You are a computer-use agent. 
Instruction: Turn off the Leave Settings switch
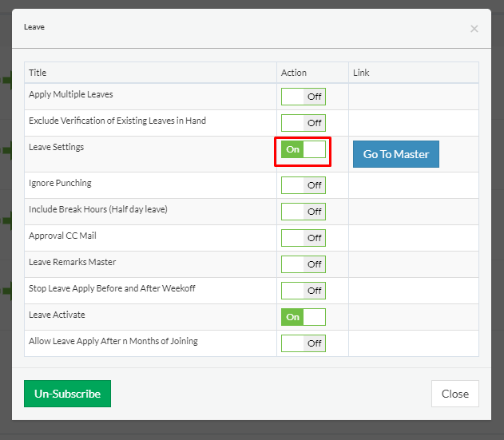pos(303,149)
